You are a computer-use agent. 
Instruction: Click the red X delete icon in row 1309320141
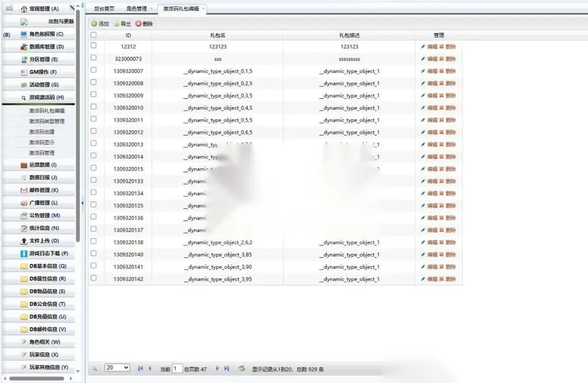pos(442,267)
